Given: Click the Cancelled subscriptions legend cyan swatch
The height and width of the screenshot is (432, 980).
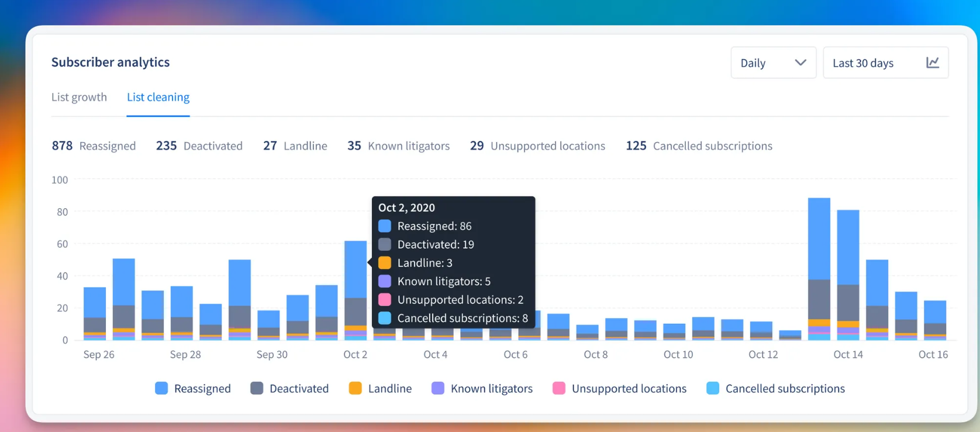Looking at the screenshot, I should pos(713,389).
